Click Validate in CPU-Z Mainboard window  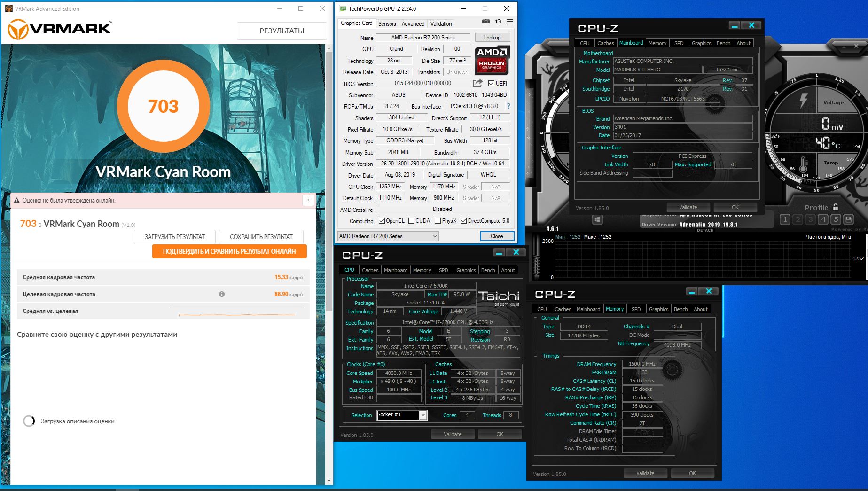coord(688,207)
